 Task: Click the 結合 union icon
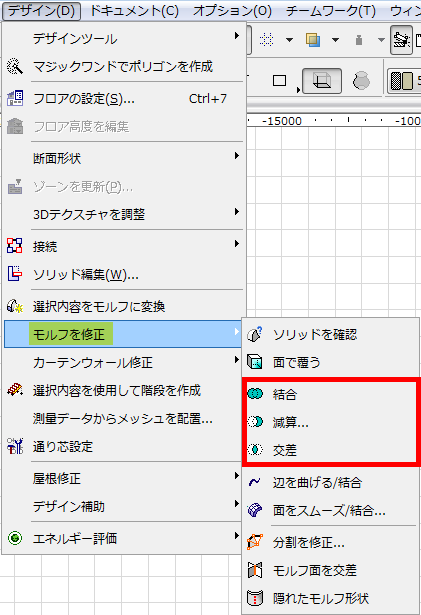[255, 394]
